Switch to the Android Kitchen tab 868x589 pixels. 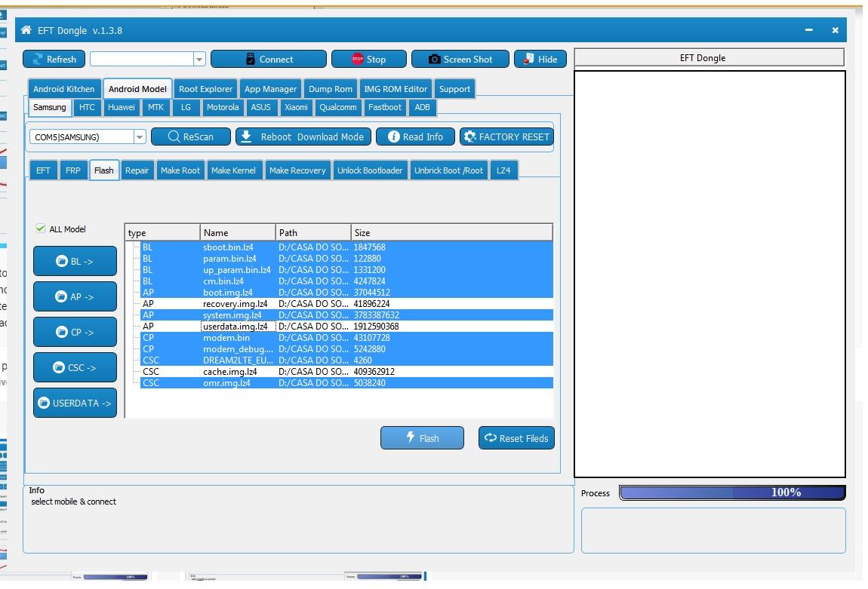(63, 89)
